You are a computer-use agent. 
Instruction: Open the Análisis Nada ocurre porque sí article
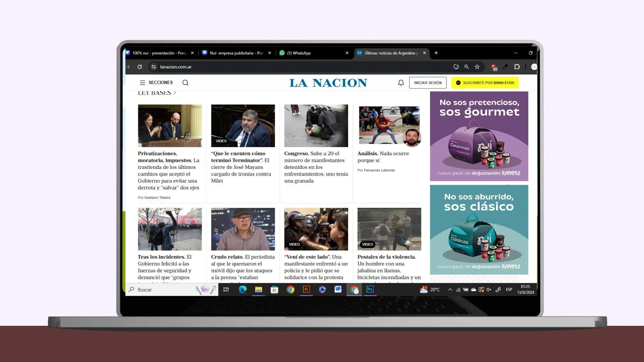(383, 157)
